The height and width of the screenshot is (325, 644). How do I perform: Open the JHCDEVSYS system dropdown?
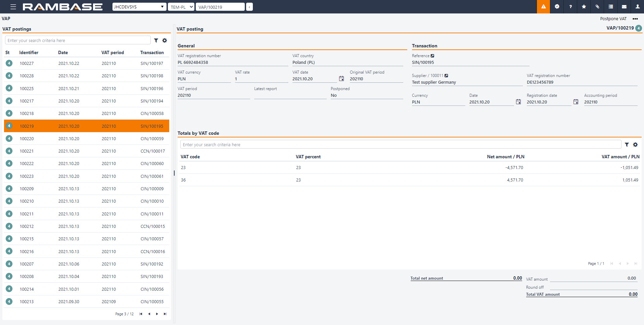coord(139,7)
